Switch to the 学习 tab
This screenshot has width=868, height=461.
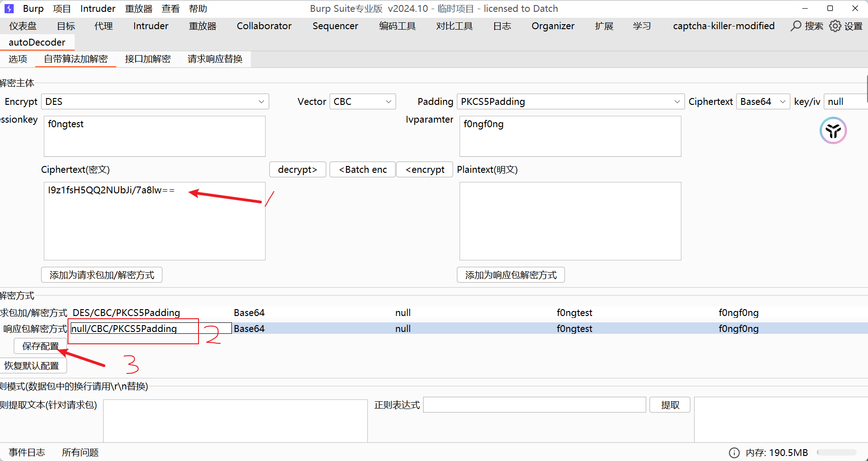tap(642, 26)
